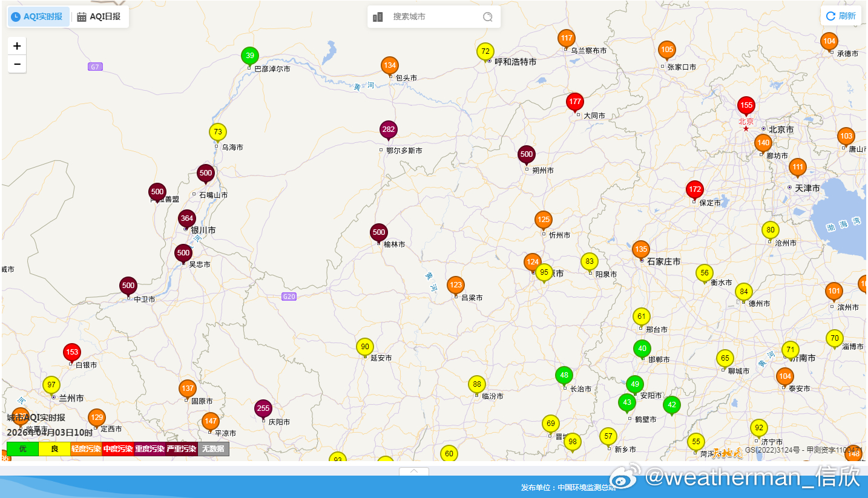Click the 聊城市 city label
This screenshot has width=868, height=498.
[x=739, y=371]
